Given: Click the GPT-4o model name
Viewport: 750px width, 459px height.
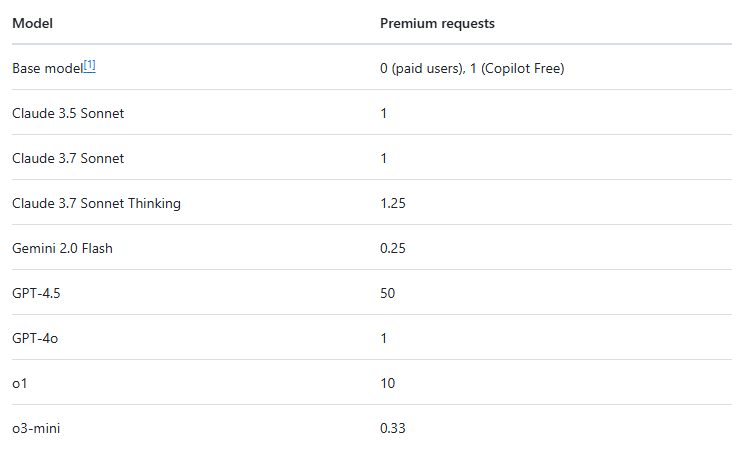Looking at the screenshot, I should pyautogui.click(x=29, y=339).
